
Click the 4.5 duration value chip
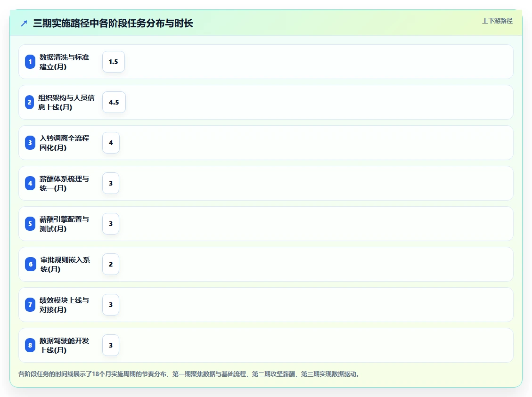pos(114,102)
